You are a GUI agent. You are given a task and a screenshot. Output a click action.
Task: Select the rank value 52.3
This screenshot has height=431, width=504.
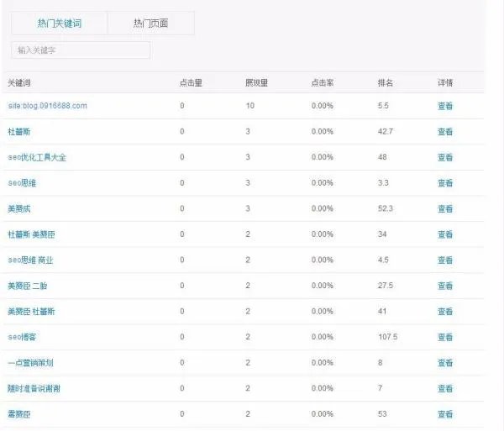(x=386, y=208)
